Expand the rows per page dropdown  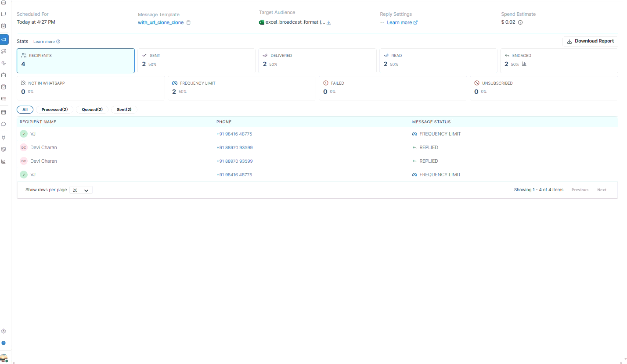[81, 190]
